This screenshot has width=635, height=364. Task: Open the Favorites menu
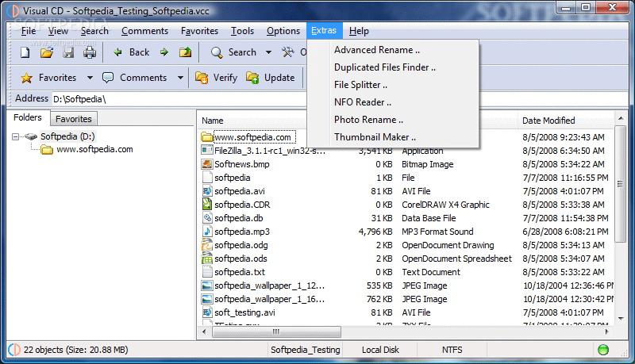(199, 31)
